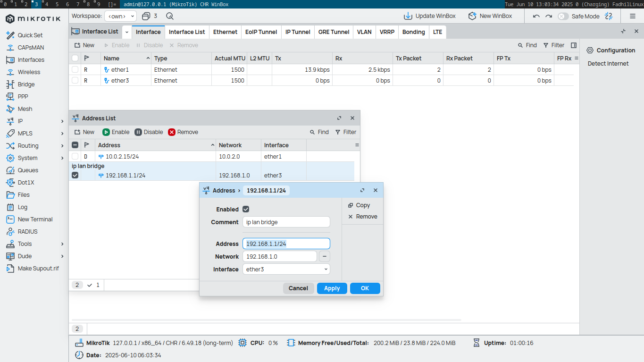
Task: Click the Bridge icon in sidebar
Action: point(10,84)
